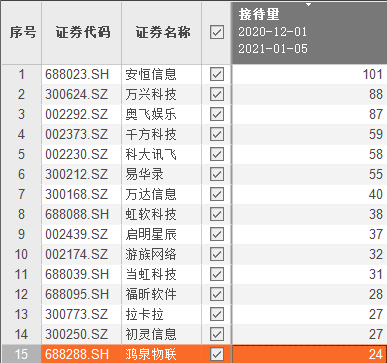Select security code 002292.SZ
Image resolution: width=387 pixels, height=363 pixels.
point(77,114)
